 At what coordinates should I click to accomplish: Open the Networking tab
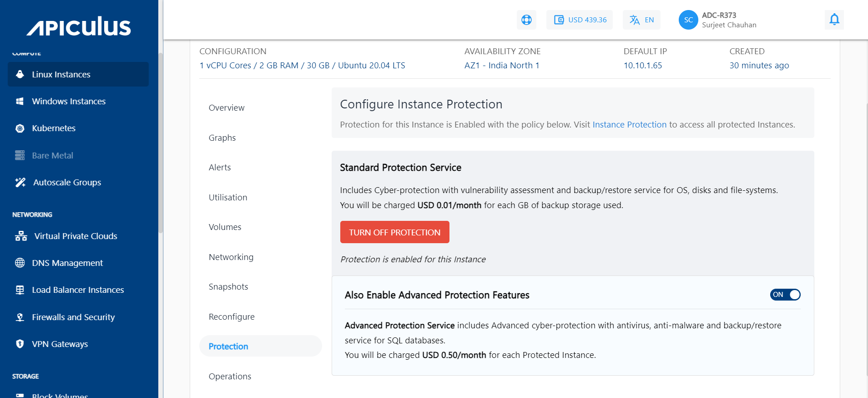(231, 257)
